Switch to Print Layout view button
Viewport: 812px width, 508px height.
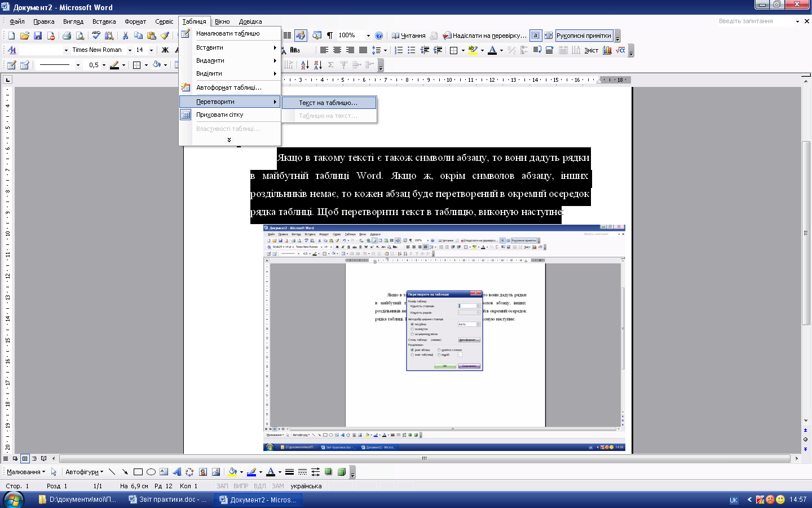25,458
